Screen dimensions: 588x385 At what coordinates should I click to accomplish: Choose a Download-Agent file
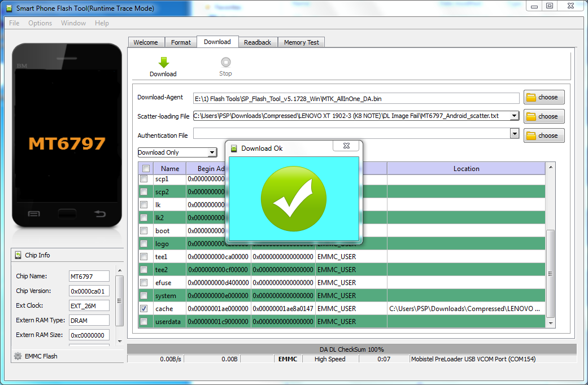(544, 98)
